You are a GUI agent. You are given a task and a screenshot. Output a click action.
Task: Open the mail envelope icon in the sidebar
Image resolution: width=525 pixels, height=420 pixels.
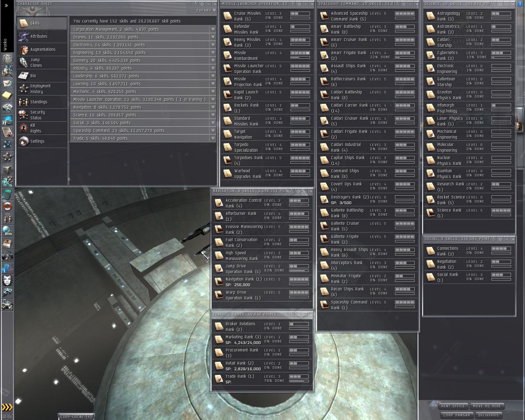(x=7, y=83)
